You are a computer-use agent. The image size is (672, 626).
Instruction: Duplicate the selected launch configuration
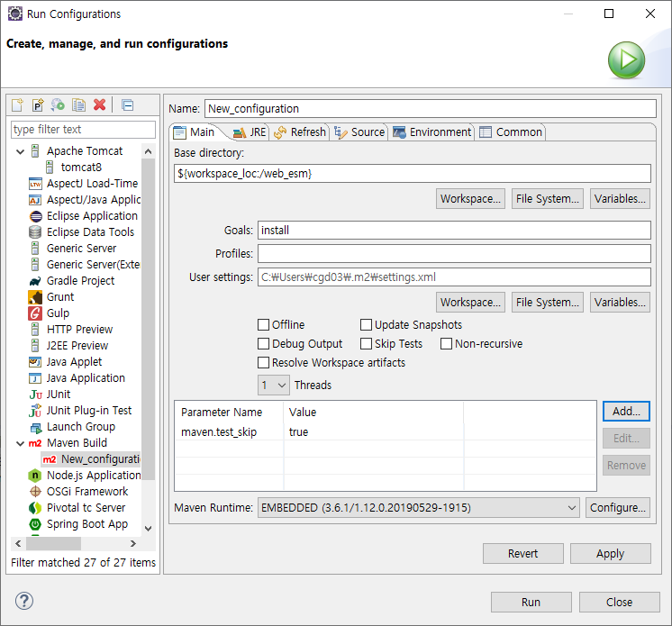[x=79, y=105]
